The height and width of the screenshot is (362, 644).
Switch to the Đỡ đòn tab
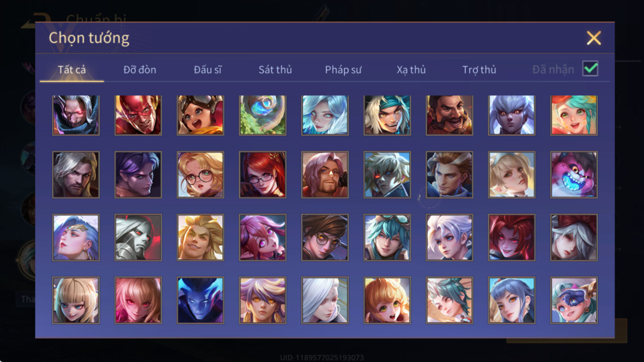click(140, 70)
